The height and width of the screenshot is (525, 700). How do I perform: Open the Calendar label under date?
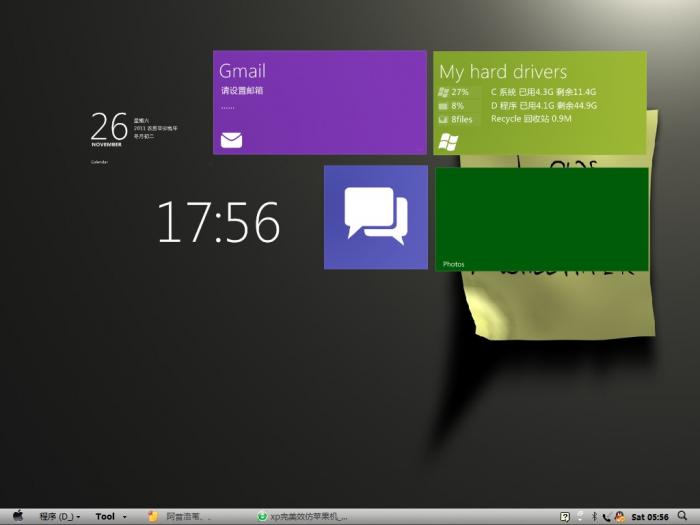click(x=99, y=162)
